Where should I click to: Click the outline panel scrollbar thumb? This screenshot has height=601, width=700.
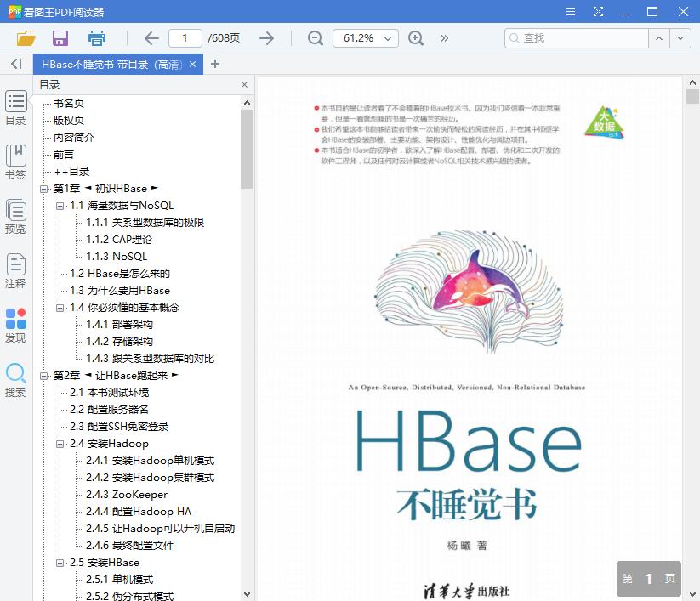pos(247,150)
